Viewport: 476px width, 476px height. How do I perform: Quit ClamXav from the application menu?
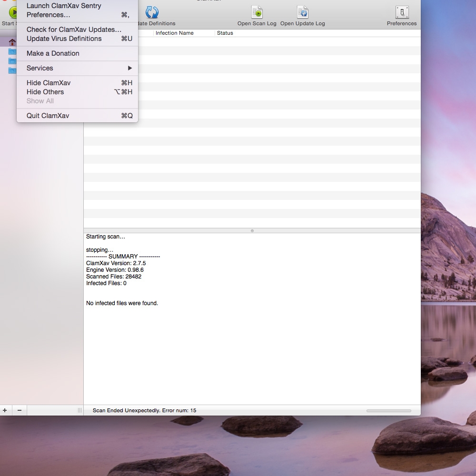pos(77,116)
